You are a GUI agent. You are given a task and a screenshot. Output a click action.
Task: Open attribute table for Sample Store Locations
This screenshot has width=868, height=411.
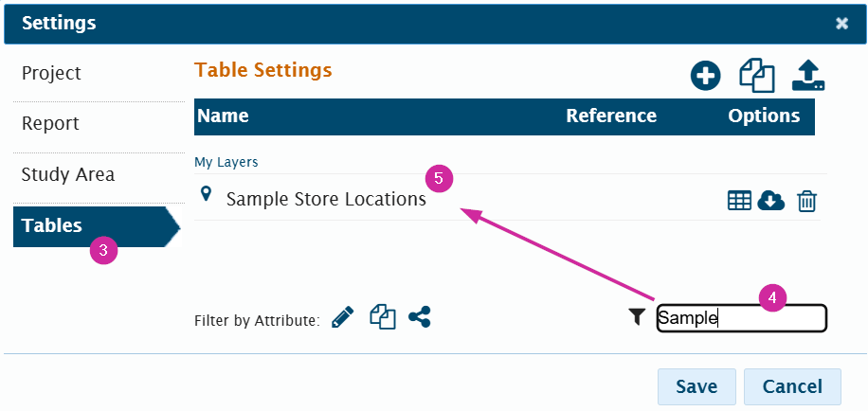739,200
